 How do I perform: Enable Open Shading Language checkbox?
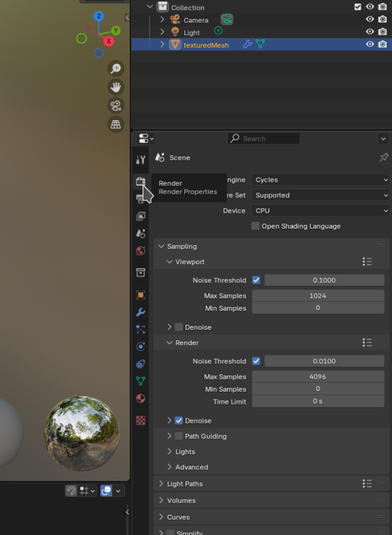(255, 226)
